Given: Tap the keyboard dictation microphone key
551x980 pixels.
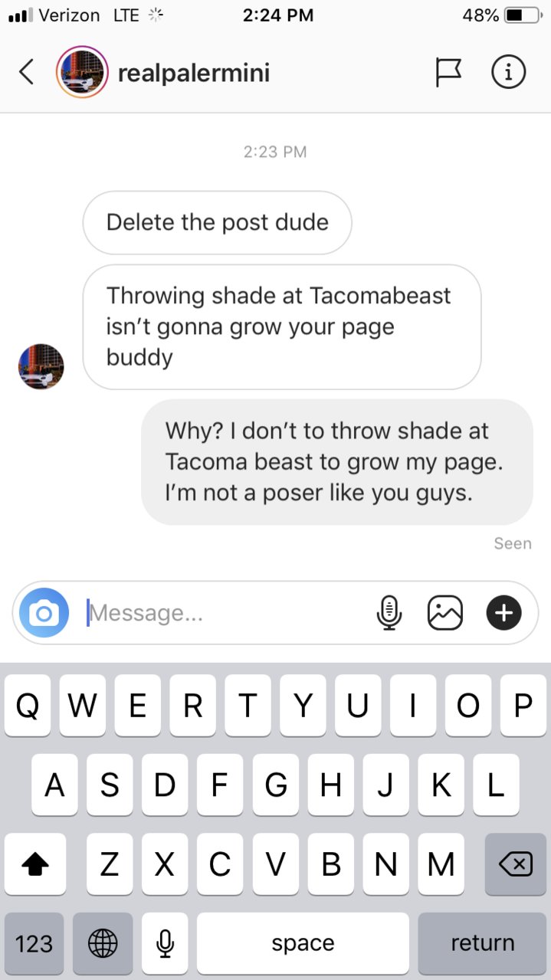Looking at the screenshot, I should point(165,943).
